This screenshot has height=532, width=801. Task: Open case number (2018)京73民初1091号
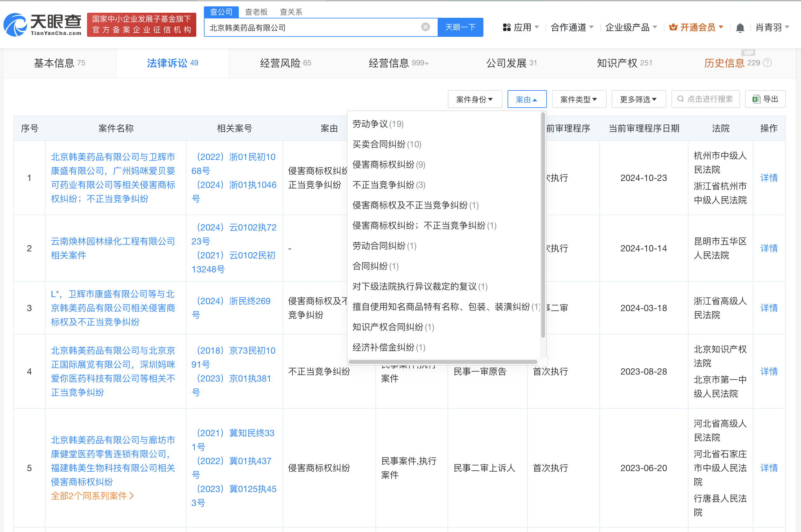233,357
